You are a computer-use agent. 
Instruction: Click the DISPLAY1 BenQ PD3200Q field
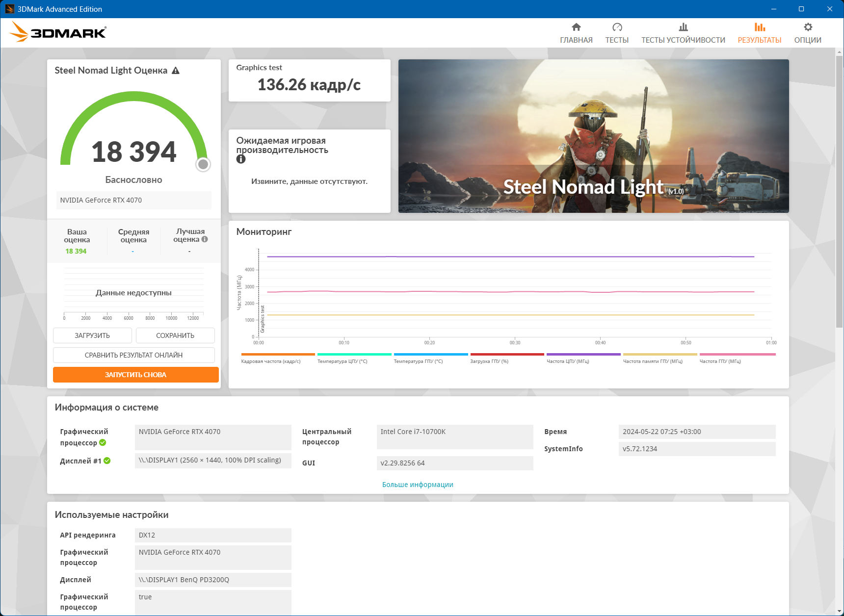click(213, 580)
